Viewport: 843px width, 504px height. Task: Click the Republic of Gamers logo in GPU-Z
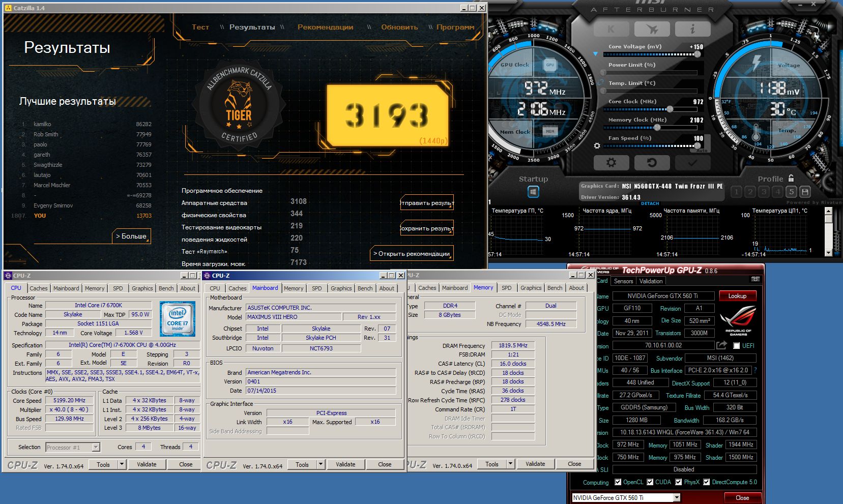coord(738,320)
